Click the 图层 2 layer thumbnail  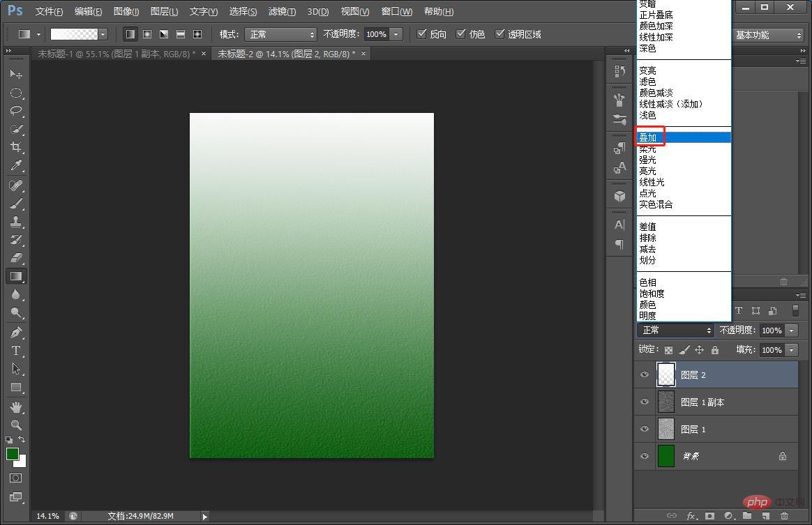tap(666, 375)
